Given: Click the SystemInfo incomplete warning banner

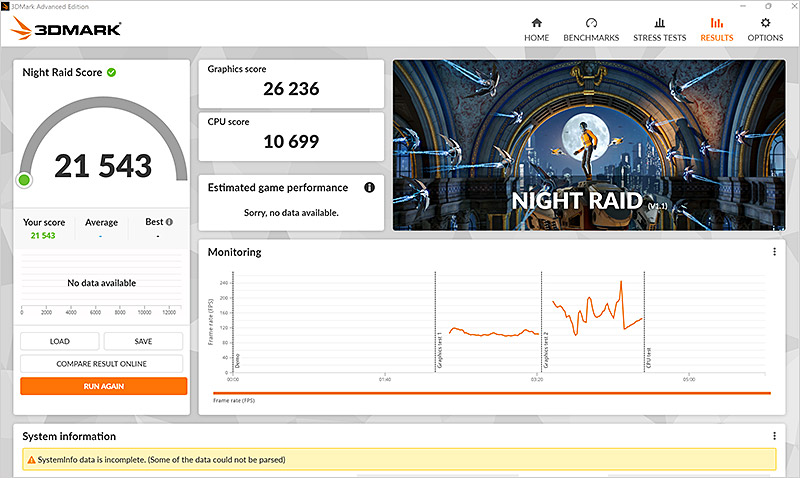Looking at the screenshot, I should click(399, 460).
